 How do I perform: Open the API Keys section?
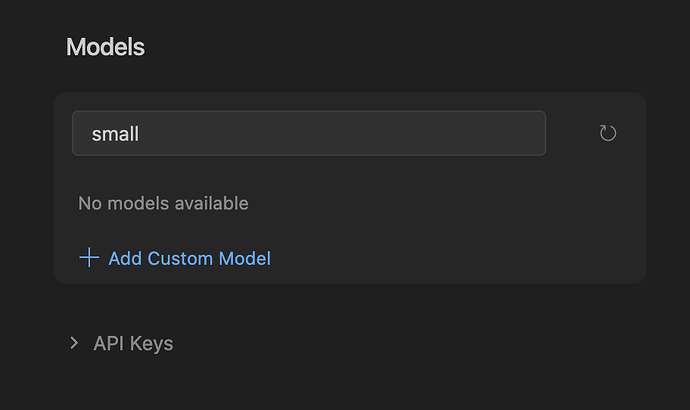132,343
